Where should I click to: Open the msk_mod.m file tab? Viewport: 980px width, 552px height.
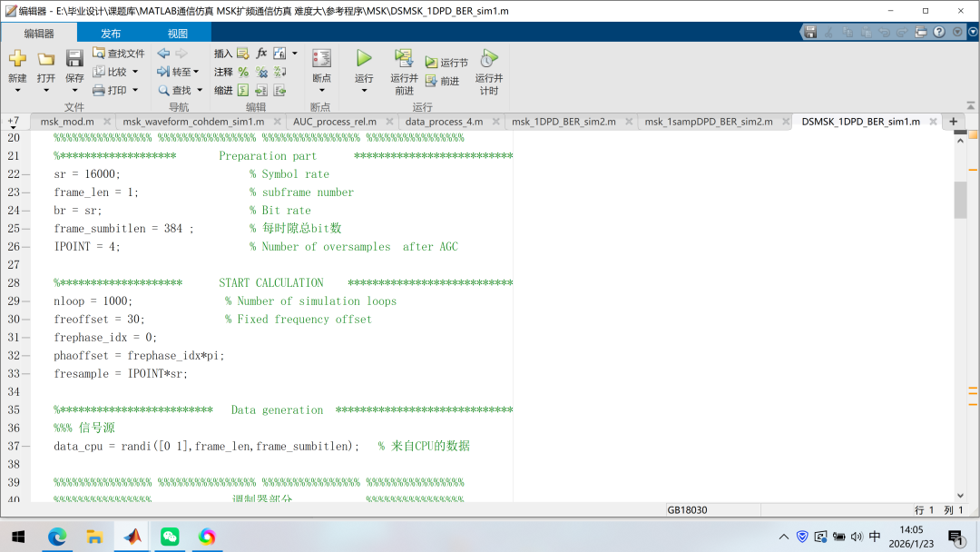point(67,122)
